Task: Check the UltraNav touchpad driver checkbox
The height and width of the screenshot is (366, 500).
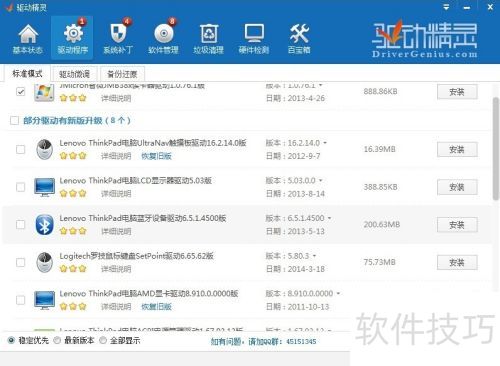Action: [21, 149]
